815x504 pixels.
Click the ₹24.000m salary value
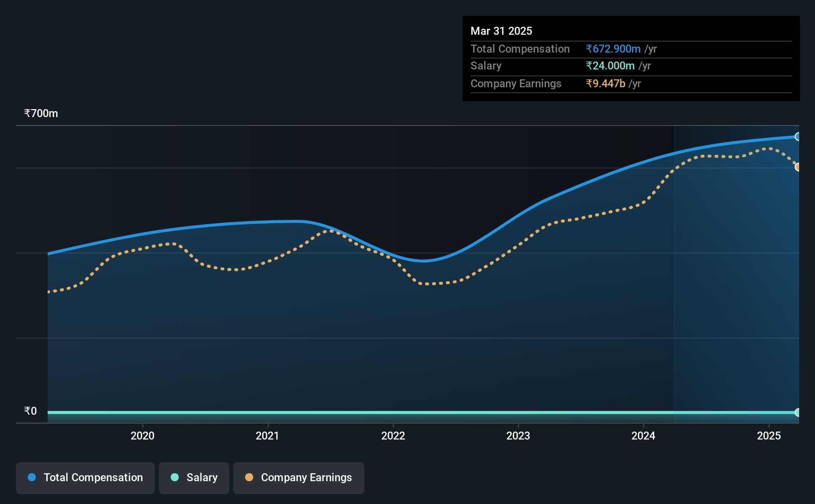click(610, 65)
